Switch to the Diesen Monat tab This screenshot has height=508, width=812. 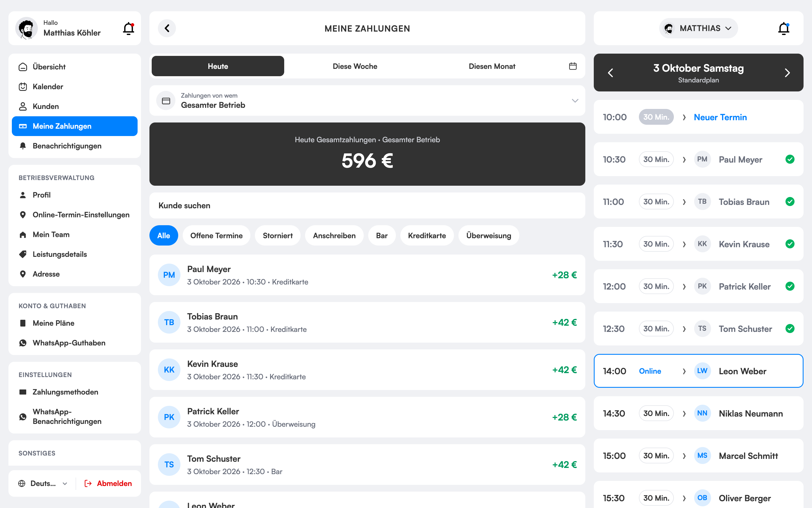point(492,66)
